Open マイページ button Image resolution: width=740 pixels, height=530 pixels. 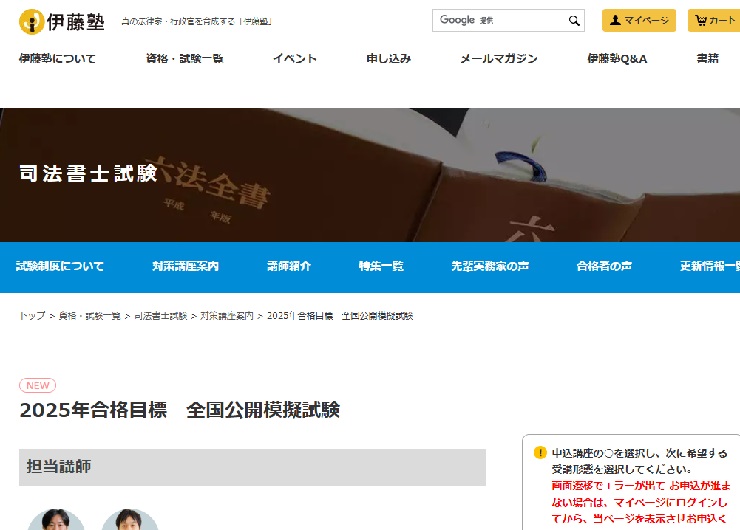point(639,20)
